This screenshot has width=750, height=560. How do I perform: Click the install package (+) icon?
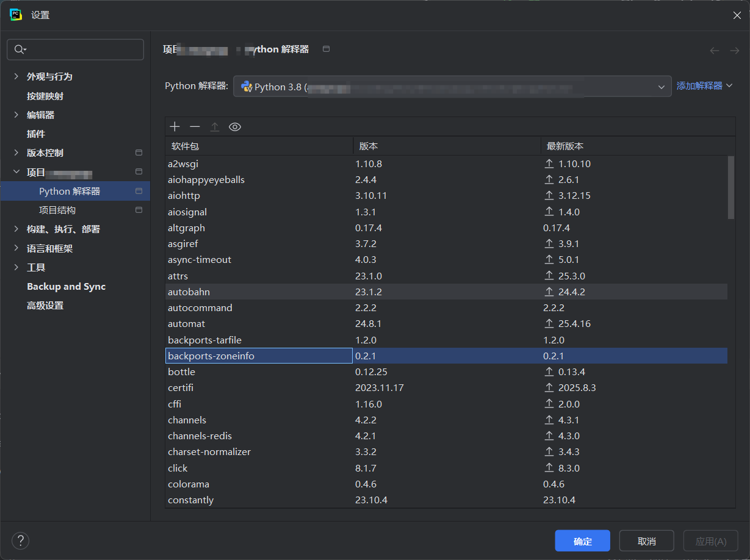pos(175,126)
